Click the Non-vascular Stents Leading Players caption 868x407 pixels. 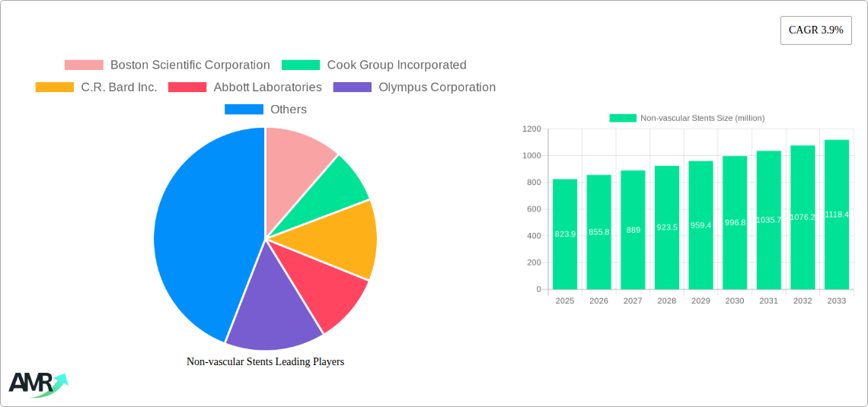click(x=265, y=362)
